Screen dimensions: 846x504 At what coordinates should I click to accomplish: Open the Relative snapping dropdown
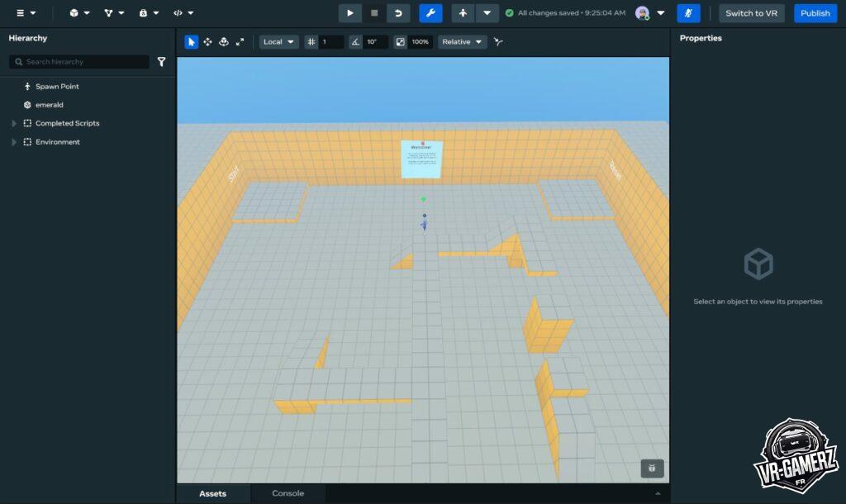(x=462, y=42)
